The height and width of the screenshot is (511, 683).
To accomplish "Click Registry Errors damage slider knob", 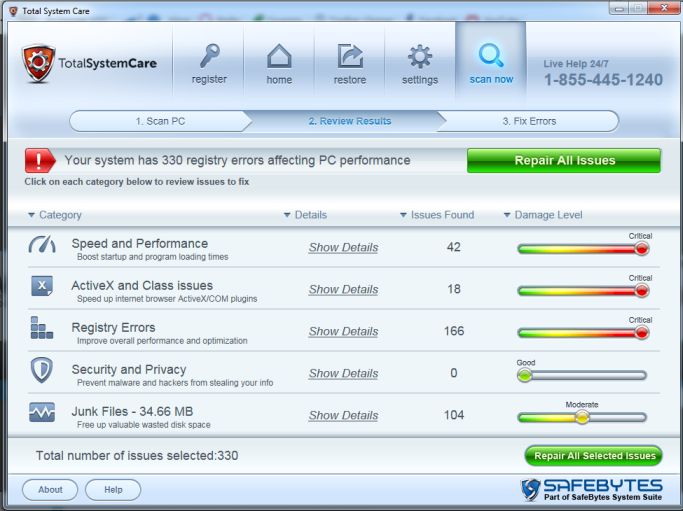I will (641, 332).
